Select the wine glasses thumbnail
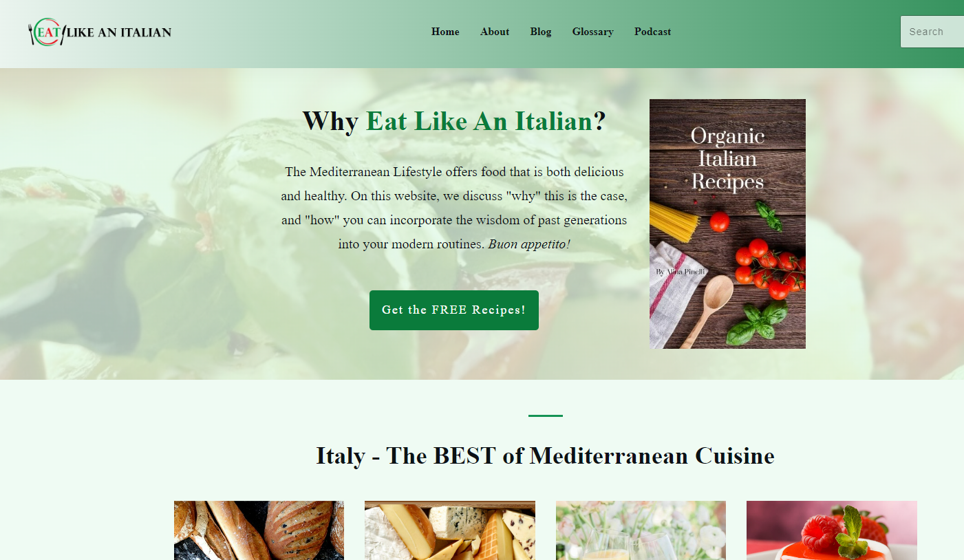 (641, 530)
